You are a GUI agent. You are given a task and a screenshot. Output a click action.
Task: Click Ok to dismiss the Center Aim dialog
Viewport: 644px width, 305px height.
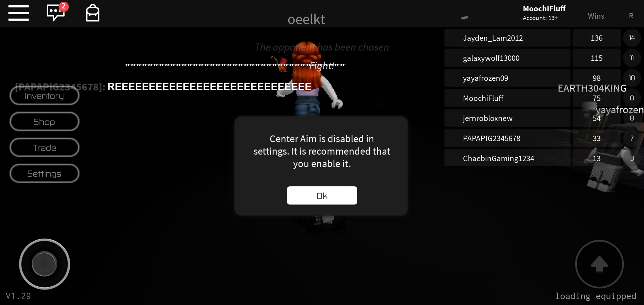tap(322, 195)
